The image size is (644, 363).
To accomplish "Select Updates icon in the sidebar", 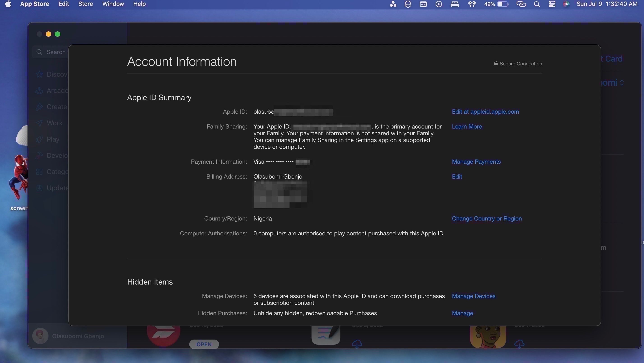I will [x=39, y=188].
